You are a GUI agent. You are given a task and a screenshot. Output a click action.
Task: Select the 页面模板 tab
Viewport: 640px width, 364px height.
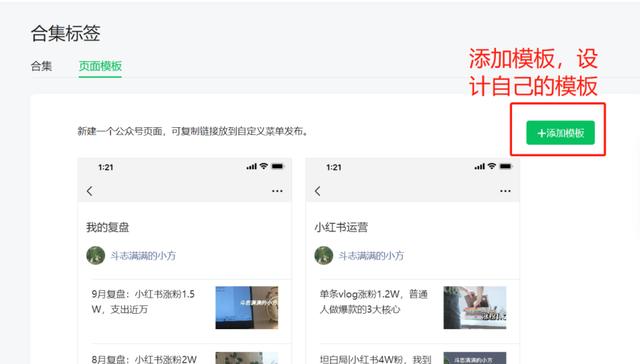(100, 66)
